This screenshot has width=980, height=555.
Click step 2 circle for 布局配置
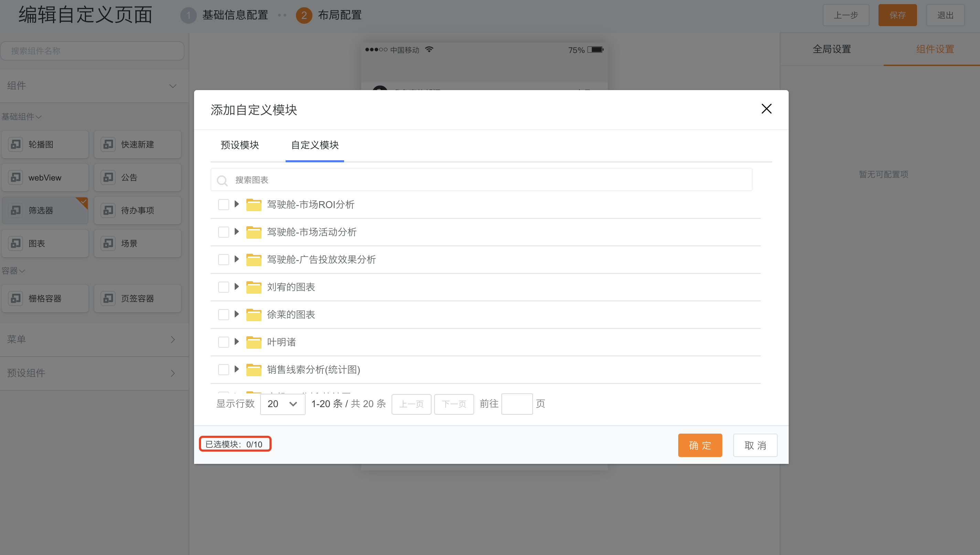point(304,15)
